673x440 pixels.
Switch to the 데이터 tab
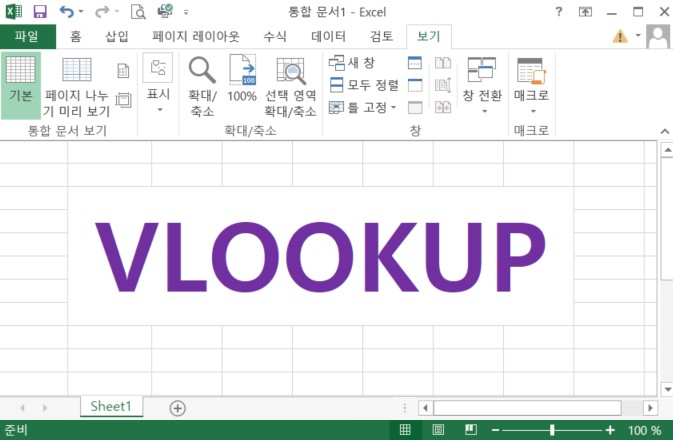(x=328, y=36)
